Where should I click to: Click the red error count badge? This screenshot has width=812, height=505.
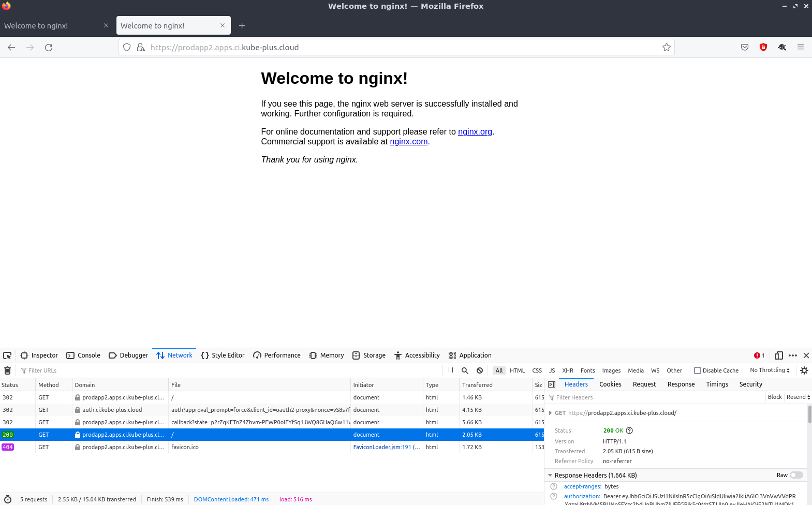(x=759, y=355)
